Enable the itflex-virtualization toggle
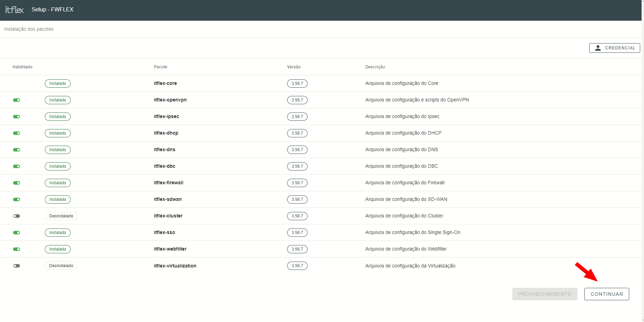 (17, 266)
